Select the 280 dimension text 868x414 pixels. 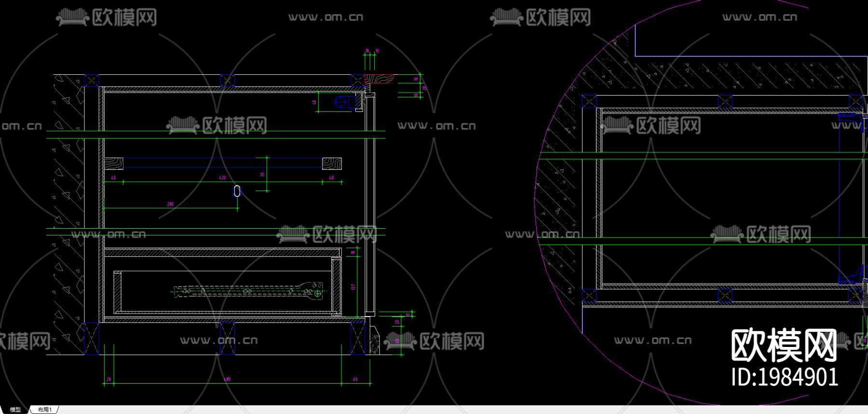point(170,204)
